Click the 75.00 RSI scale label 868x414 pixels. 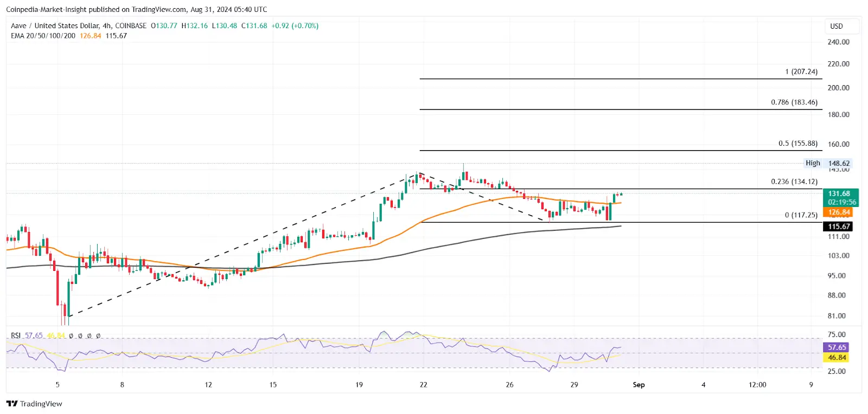pos(837,334)
